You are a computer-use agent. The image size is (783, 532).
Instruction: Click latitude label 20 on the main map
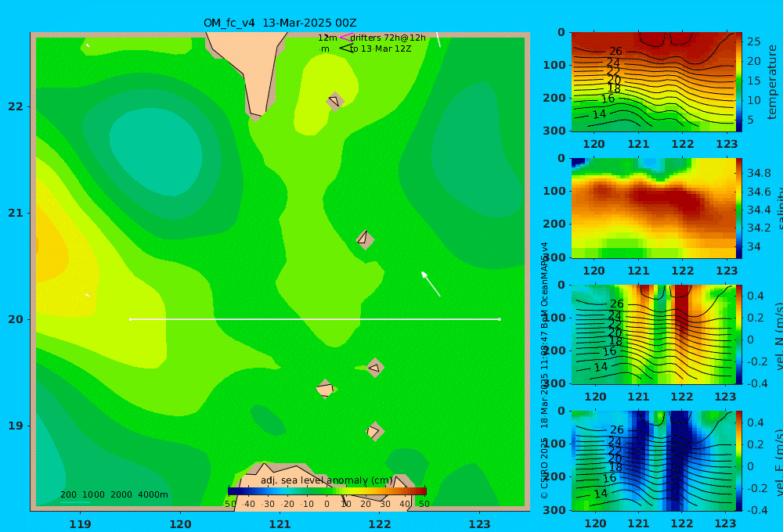(16, 319)
